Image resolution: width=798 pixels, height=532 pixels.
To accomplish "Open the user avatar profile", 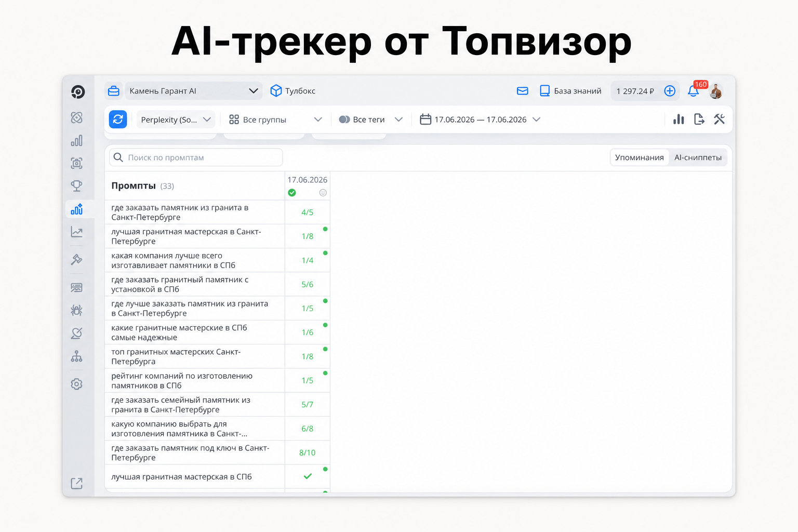I will (716, 91).
